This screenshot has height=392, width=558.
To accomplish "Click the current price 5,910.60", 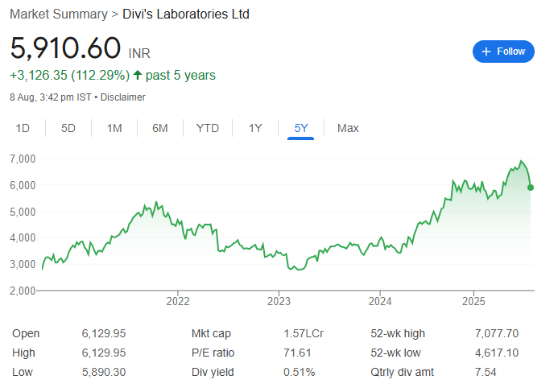I will (x=65, y=48).
